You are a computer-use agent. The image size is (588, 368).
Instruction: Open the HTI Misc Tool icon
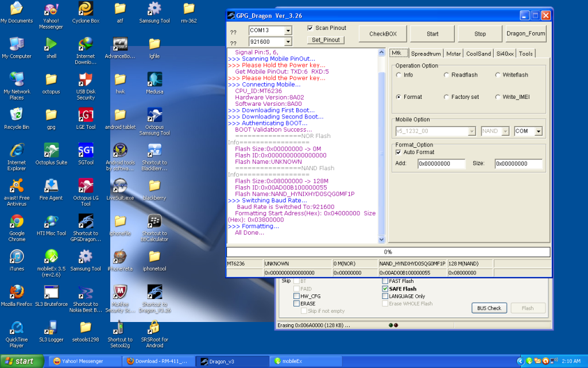click(x=51, y=225)
